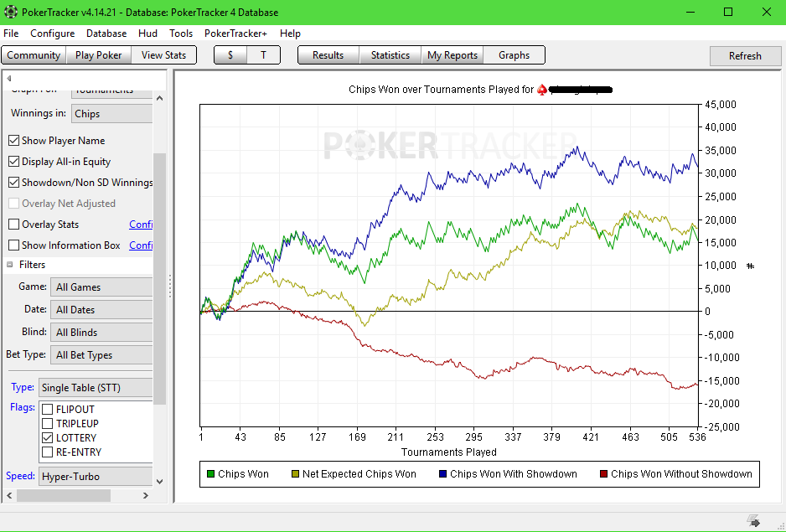Select cash games $ button

point(230,55)
